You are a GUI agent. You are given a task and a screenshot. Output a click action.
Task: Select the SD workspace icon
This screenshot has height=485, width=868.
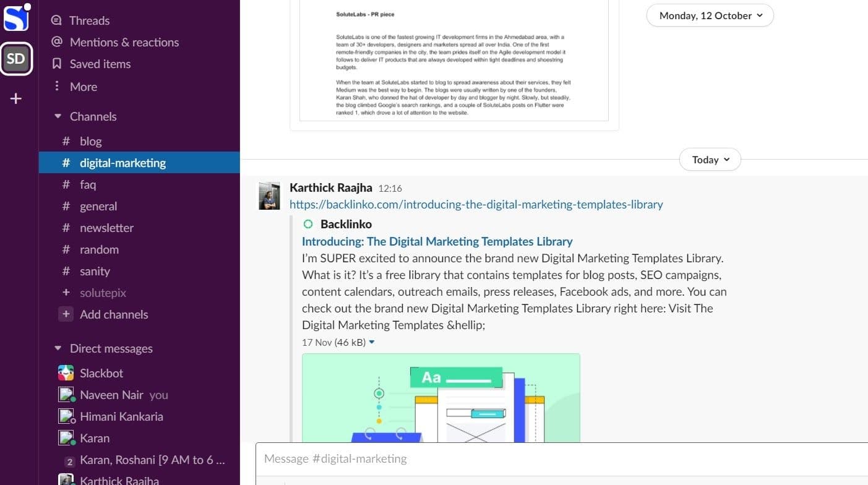tap(16, 59)
